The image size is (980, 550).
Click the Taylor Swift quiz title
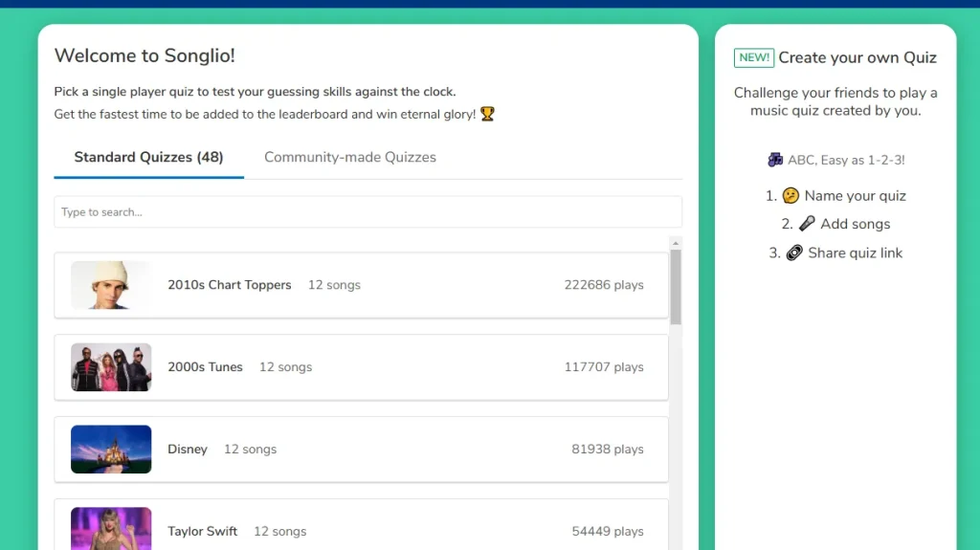pyautogui.click(x=202, y=532)
